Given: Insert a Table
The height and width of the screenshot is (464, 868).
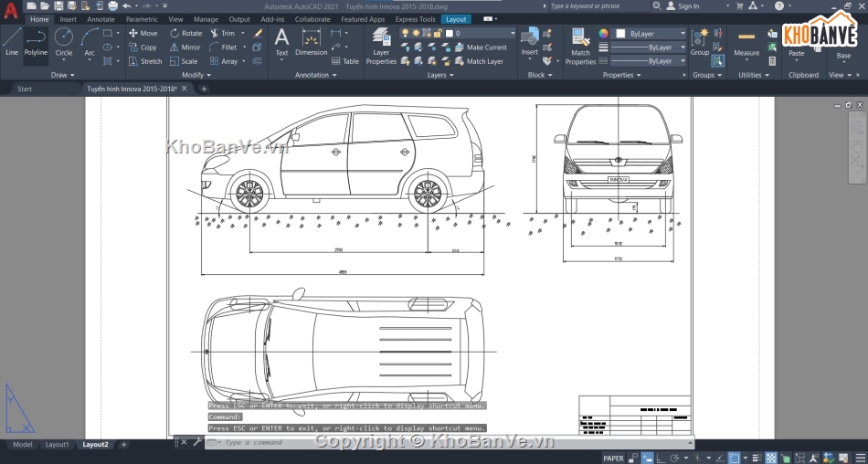Looking at the screenshot, I should tap(344, 61).
